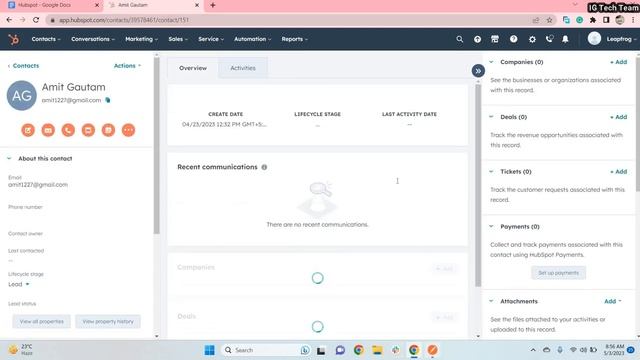Collapse the Payments (0) sidebar section
Screen dimensions: 640x360
pos(491,227)
